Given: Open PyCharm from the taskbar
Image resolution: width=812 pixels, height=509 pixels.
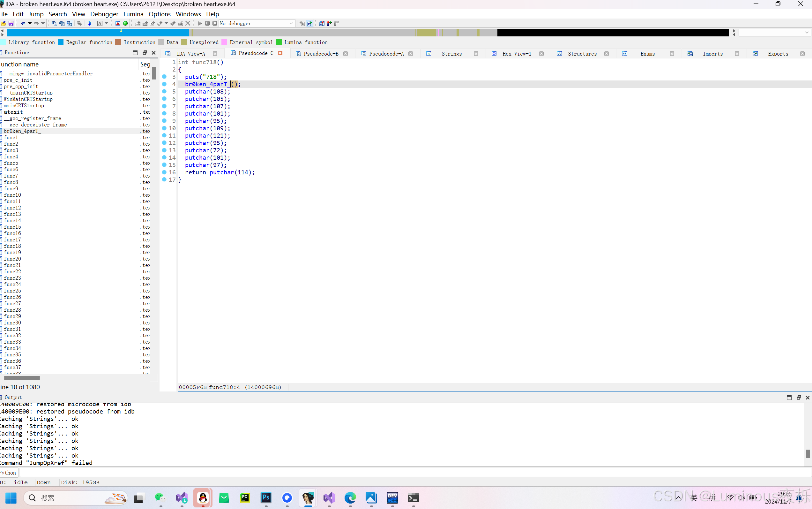Looking at the screenshot, I should point(245,498).
